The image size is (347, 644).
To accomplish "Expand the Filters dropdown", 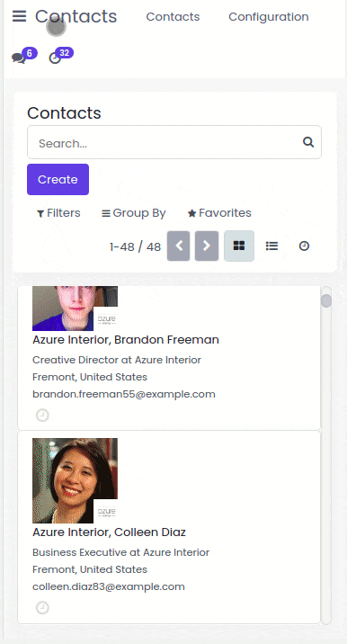I will pos(58,213).
